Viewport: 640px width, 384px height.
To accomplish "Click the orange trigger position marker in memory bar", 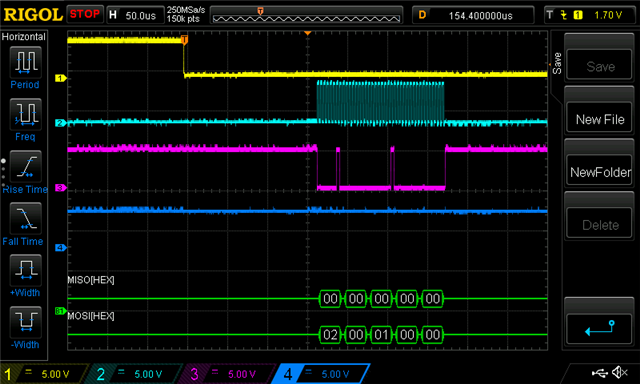I will pyautogui.click(x=260, y=11).
